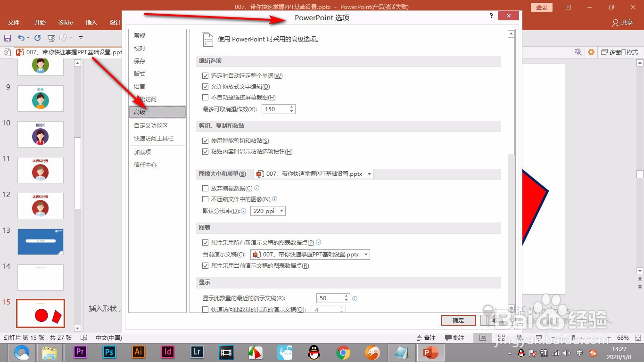Start slideshow from beginning icon
The image size is (644, 362).
pyautogui.click(x=51, y=38)
